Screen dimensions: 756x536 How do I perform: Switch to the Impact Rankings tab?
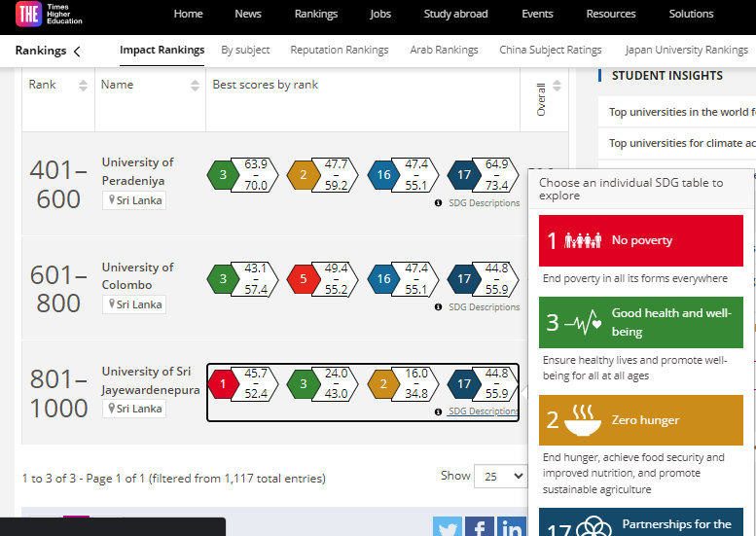[x=162, y=51]
